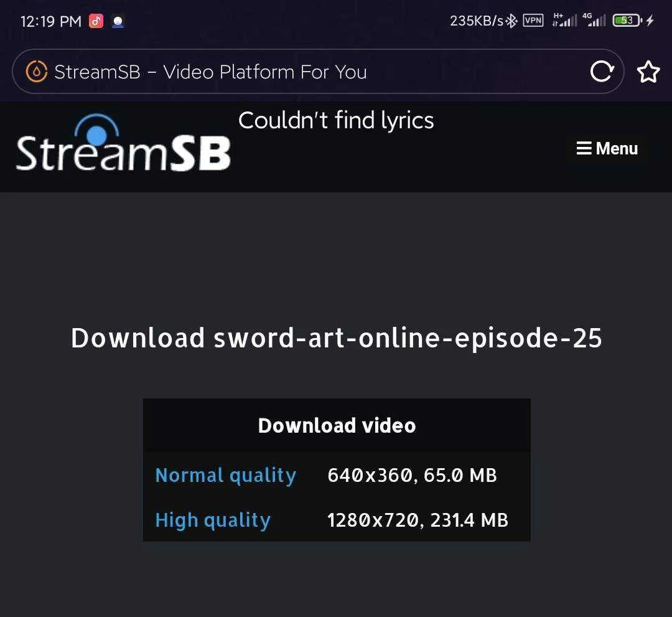
Task: Tap the battery indicator showing 53
Action: point(627,20)
